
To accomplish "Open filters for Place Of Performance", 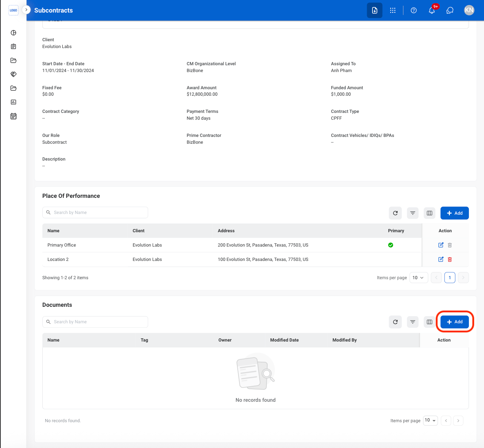I will coord(413,213).
